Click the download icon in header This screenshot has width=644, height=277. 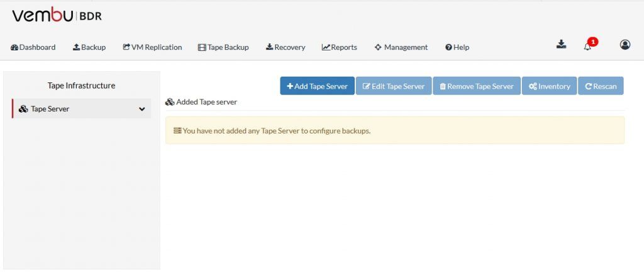(562, 45)
